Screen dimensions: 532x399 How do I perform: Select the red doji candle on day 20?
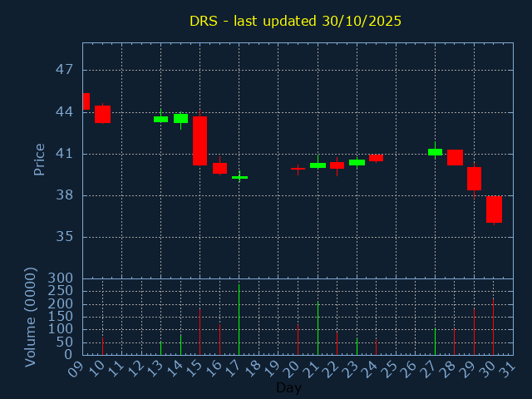pos(298,168)
